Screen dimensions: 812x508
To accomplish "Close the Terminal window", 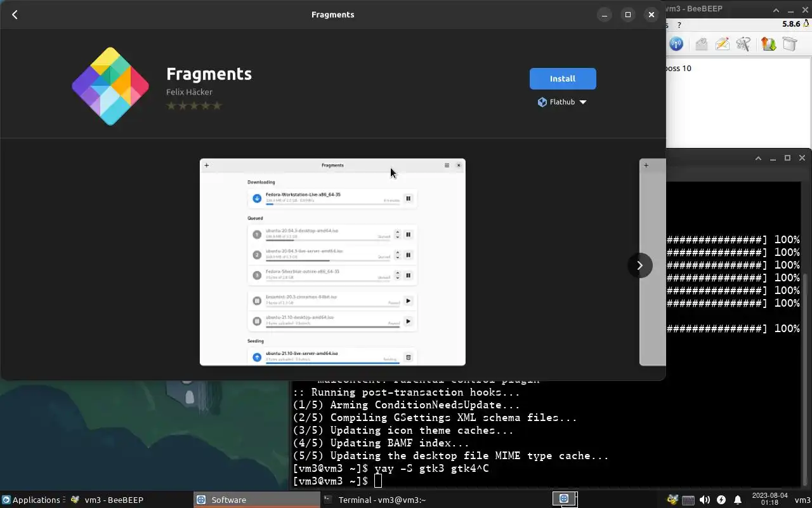I will click(x=802, y=158).
